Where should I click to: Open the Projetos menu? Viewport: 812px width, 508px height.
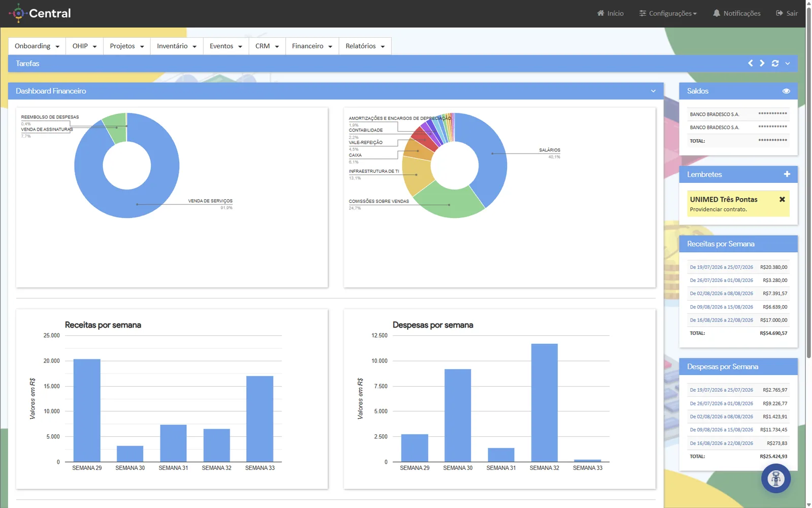pyautogui.click(x=127, y=46)
